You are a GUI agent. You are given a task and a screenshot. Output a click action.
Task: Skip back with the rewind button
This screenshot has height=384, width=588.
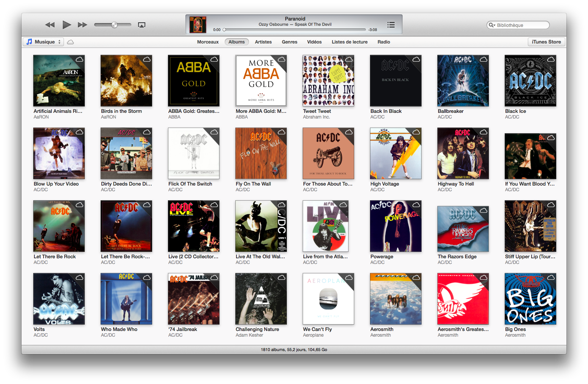click(x=50, y=25)
